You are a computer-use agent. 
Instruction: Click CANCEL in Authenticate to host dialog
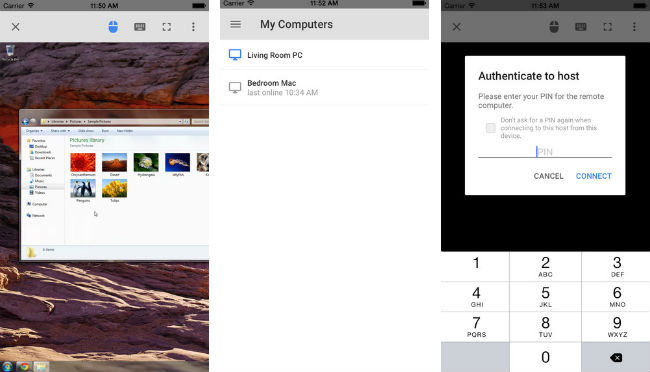point(548,176)
